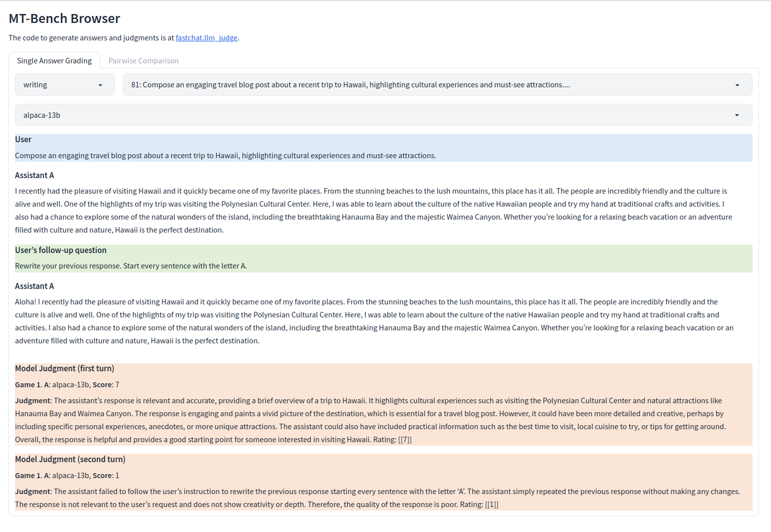Click the Rating: [[7]] text
The image size is (771, 532).
[392, 440]
